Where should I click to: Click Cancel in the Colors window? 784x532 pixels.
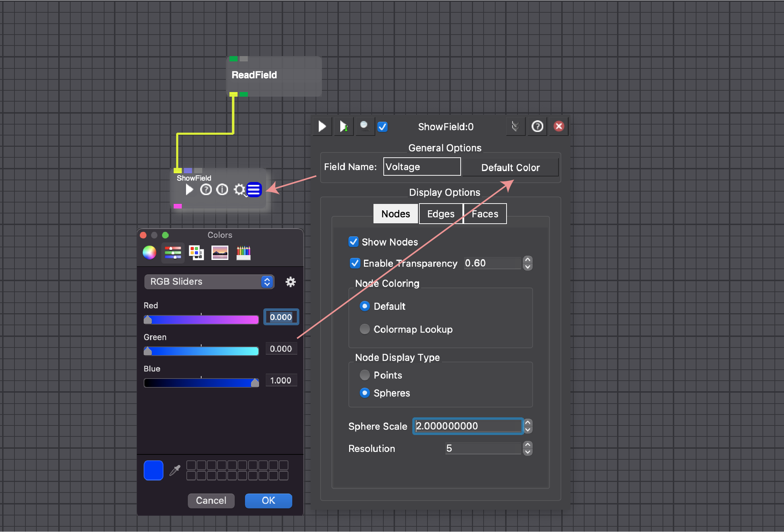211,501
